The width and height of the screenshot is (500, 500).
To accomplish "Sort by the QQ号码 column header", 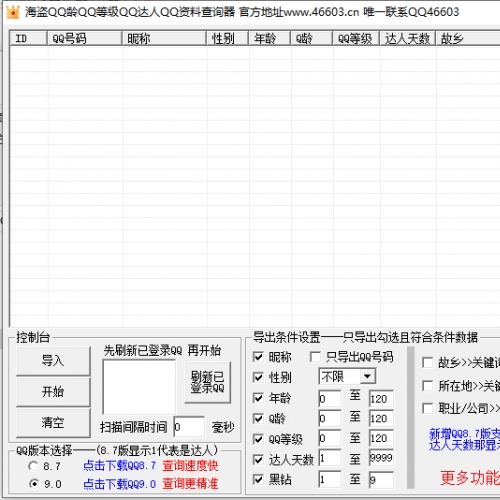I will (84, 39).
